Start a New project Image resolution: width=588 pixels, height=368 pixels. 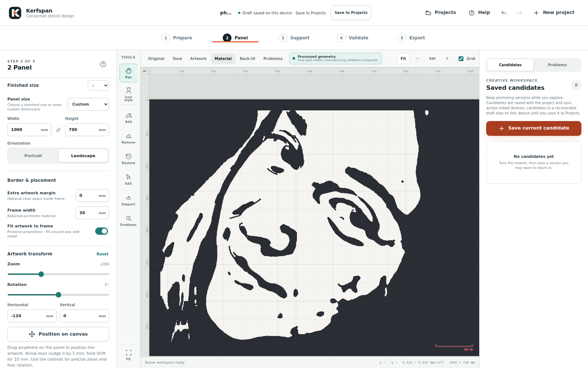click(x=554, y=13)
